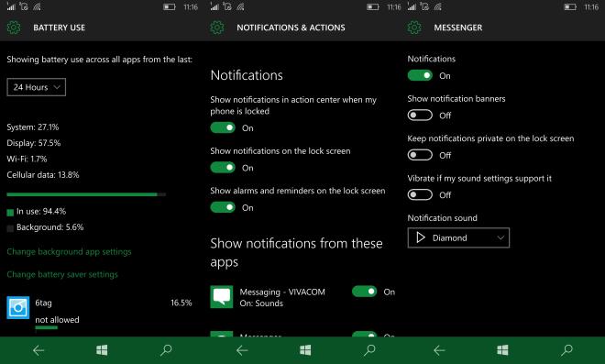
Task: Tap the Windows Start button on Battery Use screen
Action: point(102,350)
